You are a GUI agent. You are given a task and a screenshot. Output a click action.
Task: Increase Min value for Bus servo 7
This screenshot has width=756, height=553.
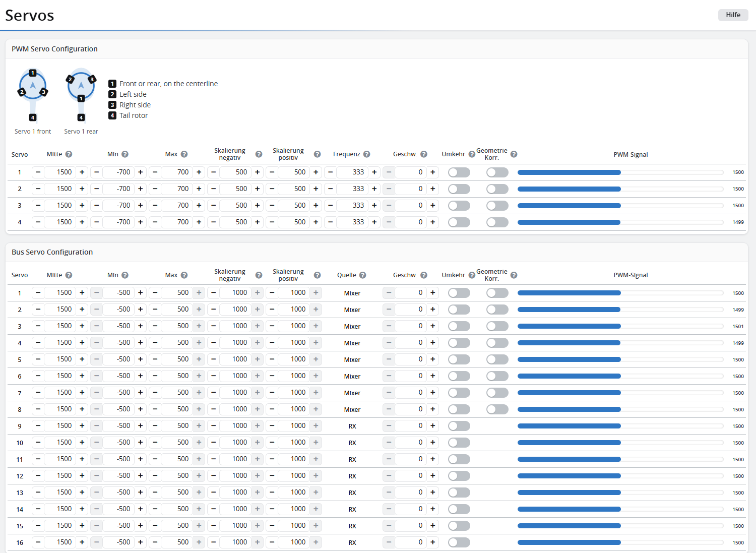pyautogui.click(x=141, y=393)
